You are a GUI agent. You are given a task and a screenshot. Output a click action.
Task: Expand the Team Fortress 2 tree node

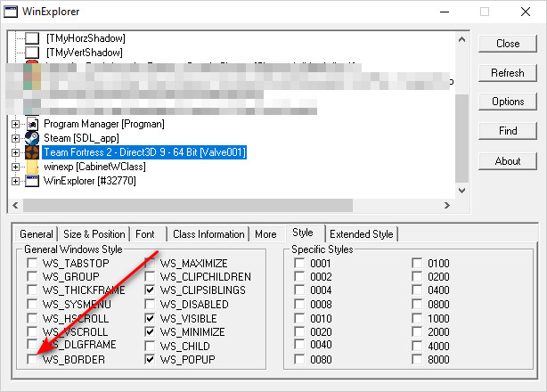pyautogui.click(x=15, y=152)
